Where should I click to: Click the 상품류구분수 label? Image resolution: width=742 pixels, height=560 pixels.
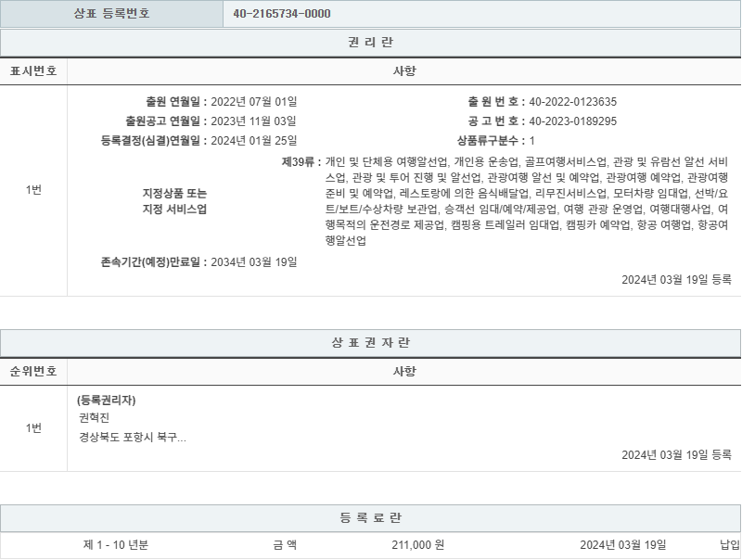tap(490, 140)
